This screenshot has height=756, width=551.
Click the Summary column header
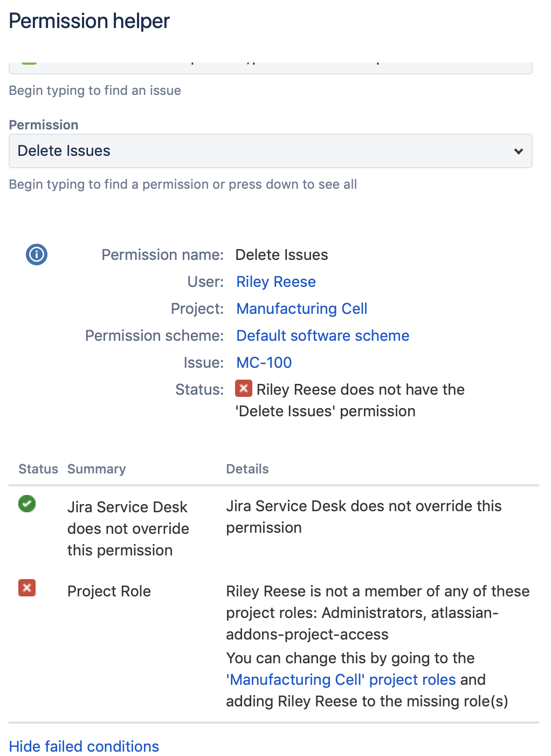(x=97, y=469)
